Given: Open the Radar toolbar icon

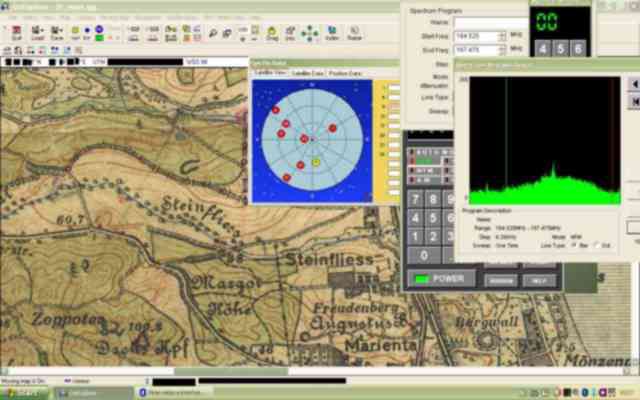Looking at the screenshot, I should click(354, 33).
